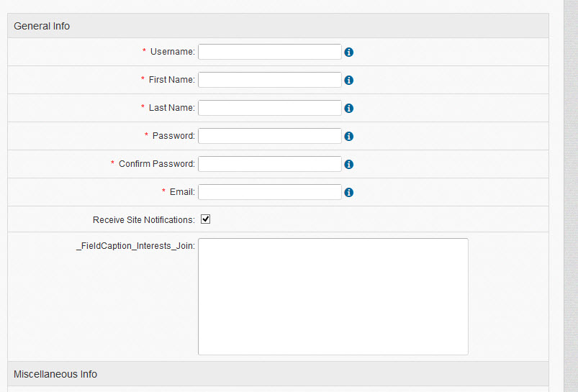Click into the First Name input box
Screen dimensions: 578x392
point(269,80)
